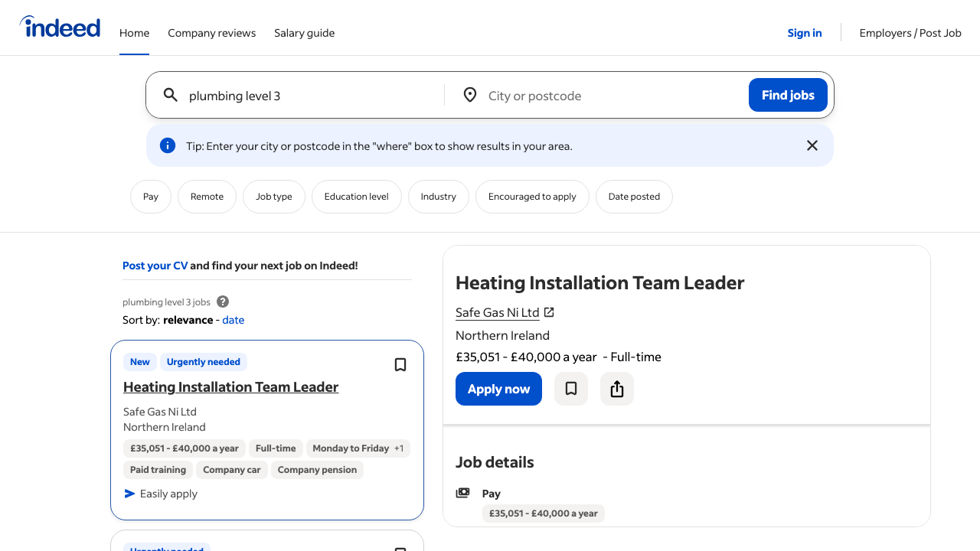Image resolution: width=980 pixels, height=551 pixels.
Task: Open the Post your CV link
Action: coord(155,265)
